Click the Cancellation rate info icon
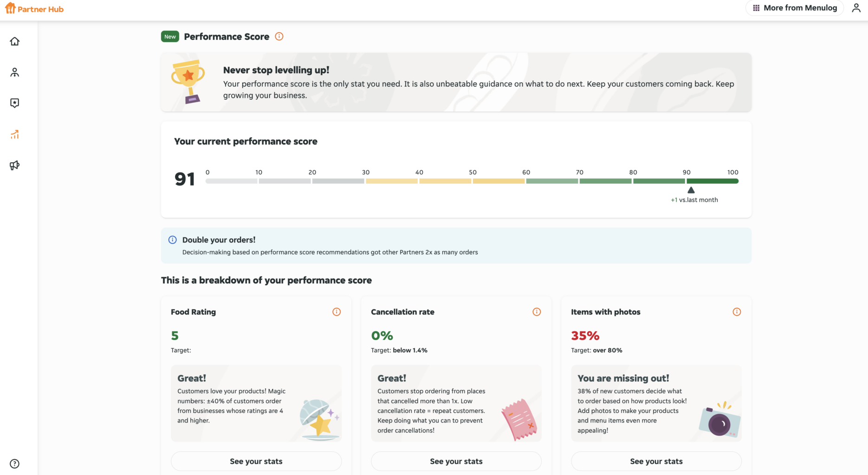 pyautogui.click(x=537, y=312)
